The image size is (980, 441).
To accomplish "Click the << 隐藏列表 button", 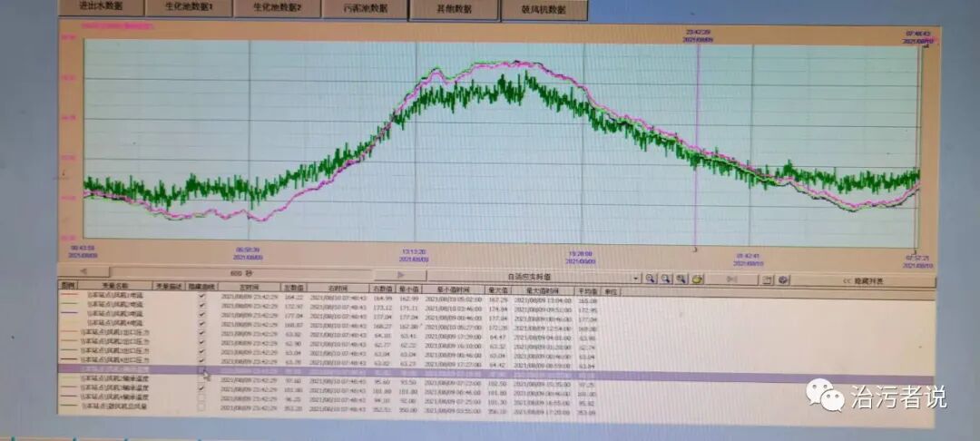I will [863, 281].
